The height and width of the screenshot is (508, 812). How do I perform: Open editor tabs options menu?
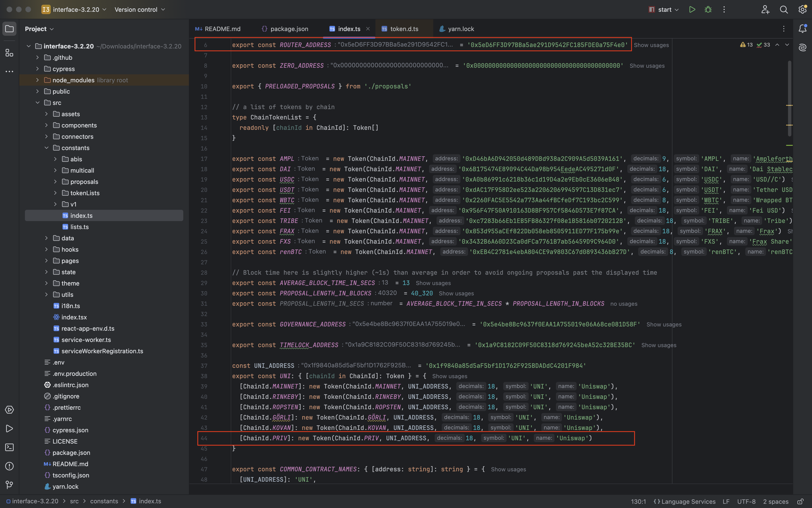[784, 29]
